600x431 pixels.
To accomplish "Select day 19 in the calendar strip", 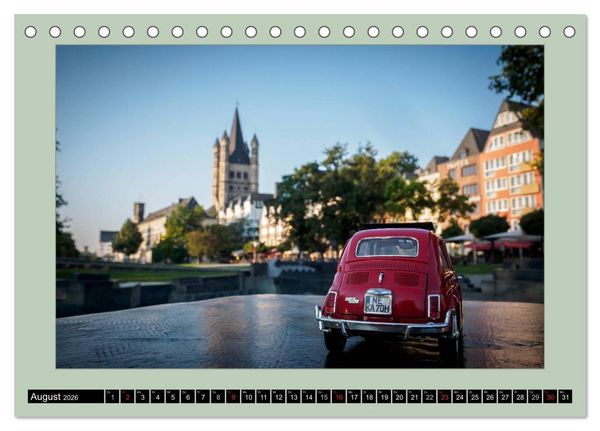I will coord(384,397).
